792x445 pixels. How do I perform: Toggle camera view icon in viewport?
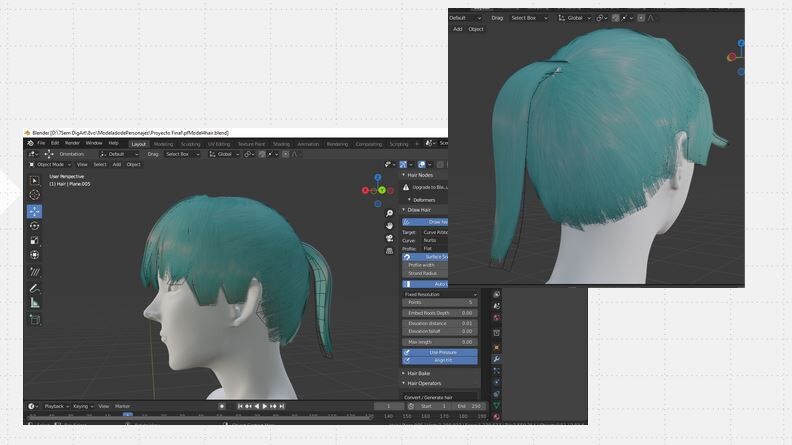(x=390, y=239)
